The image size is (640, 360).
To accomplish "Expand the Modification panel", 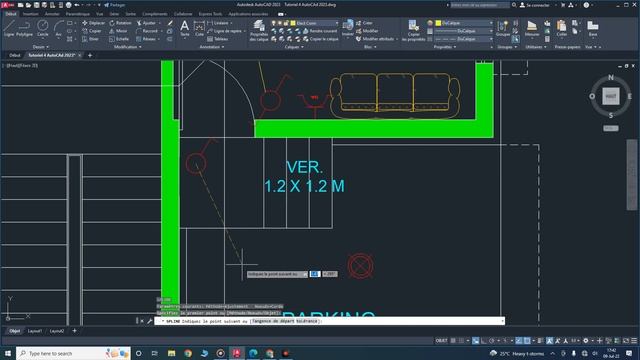I will click(128, 47).
